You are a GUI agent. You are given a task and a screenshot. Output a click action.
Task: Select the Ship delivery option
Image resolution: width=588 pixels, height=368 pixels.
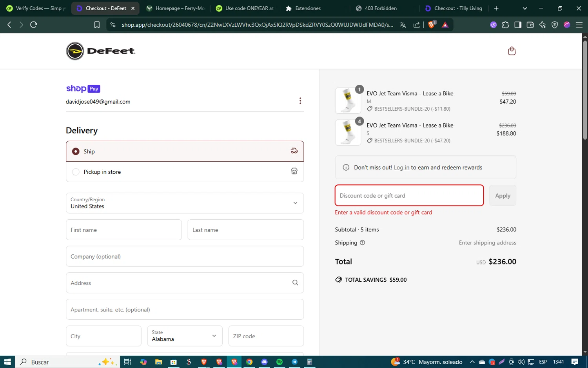coord(185,151)
